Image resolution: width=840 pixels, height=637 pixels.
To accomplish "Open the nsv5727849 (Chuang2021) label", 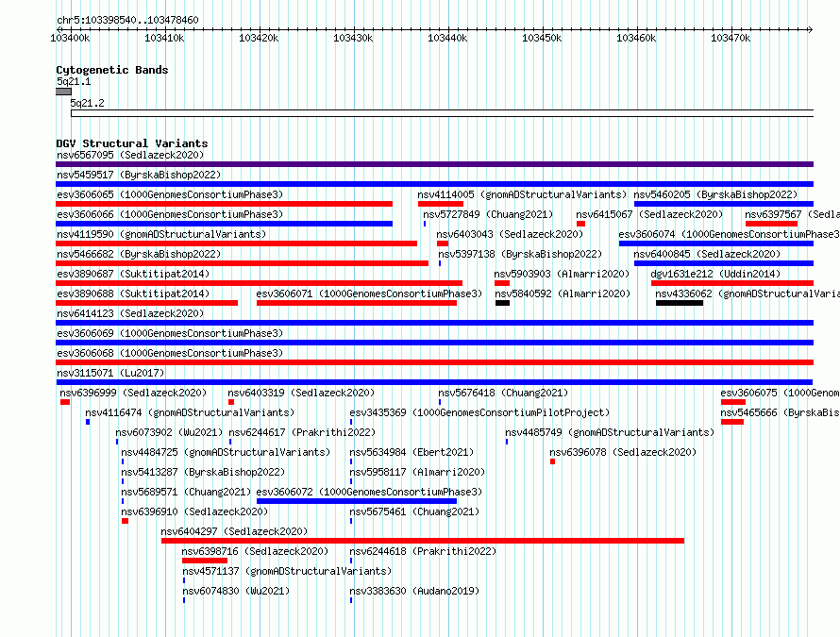I will tap(488, 214).
